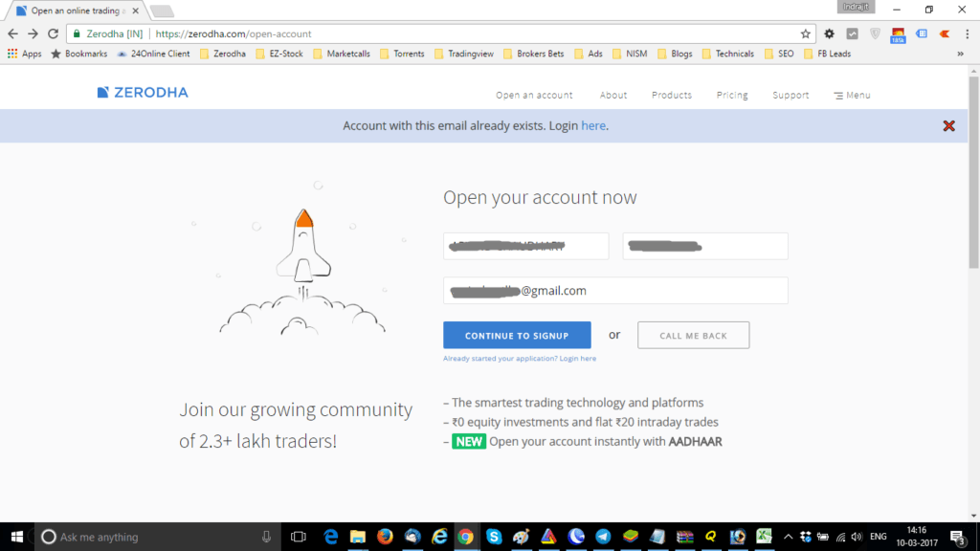Open the Bookmarks star folder
The image size is (980, 551).
tap(78, 54)
